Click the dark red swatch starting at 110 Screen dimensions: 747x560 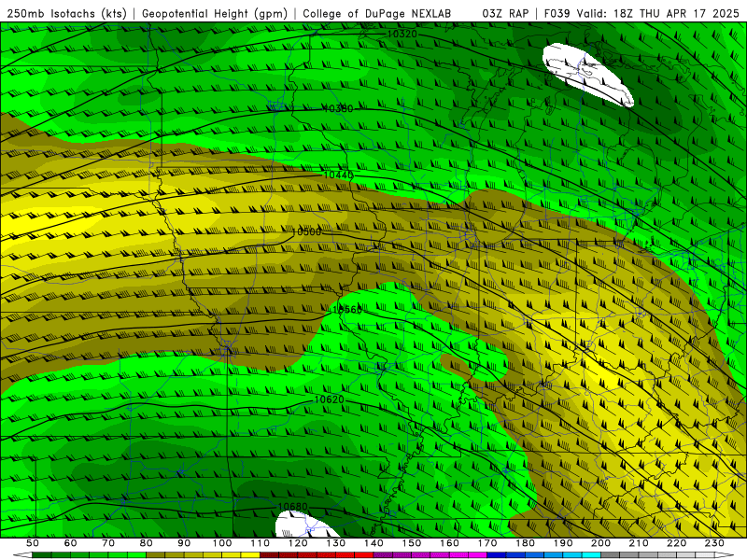point(270,555)
